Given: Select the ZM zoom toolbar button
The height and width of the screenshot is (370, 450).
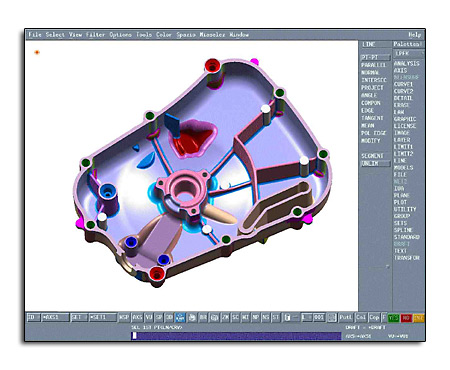Looking at the screenshot, I should click(x=225, y=317).
